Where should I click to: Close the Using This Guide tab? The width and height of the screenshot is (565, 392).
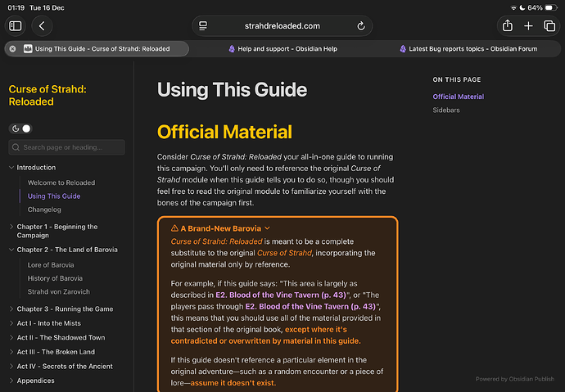pyautogui.click(x=12, y=49)
